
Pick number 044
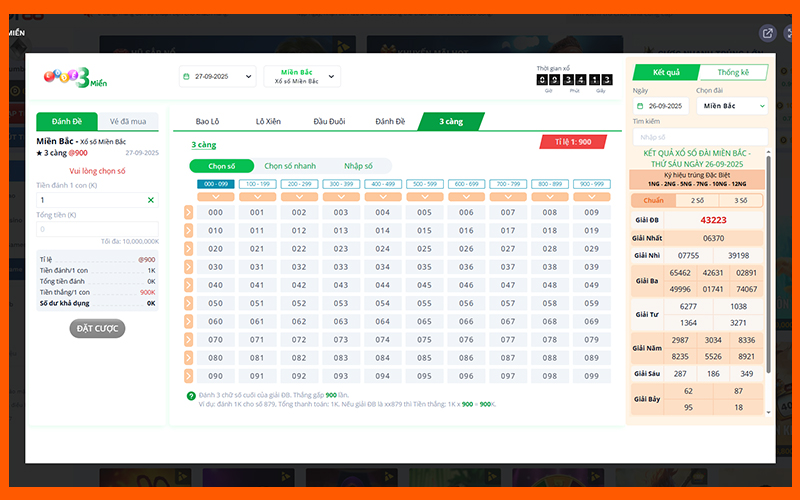[383, 285]
